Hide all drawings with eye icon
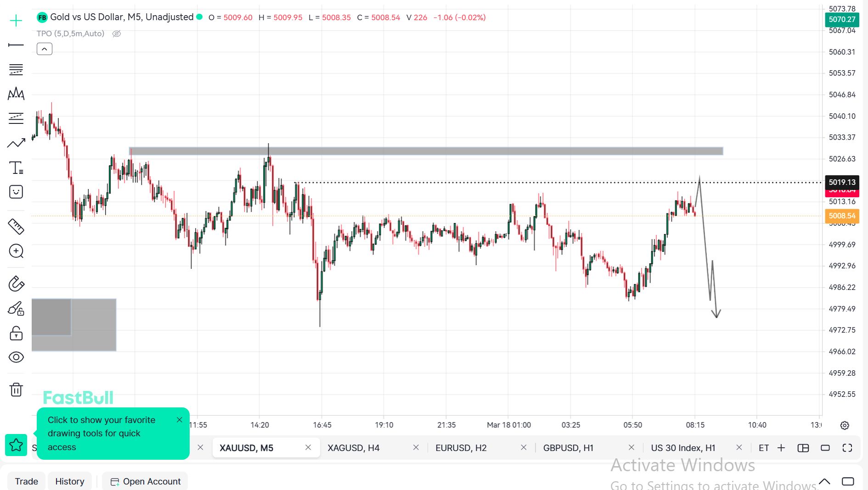 (16, 357)
